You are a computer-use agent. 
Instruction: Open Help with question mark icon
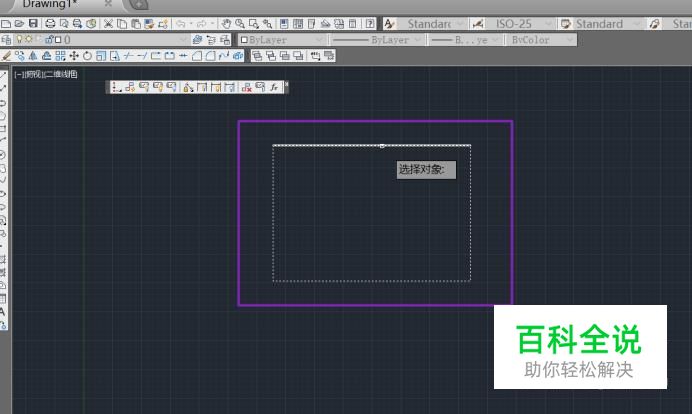[370, 24]
